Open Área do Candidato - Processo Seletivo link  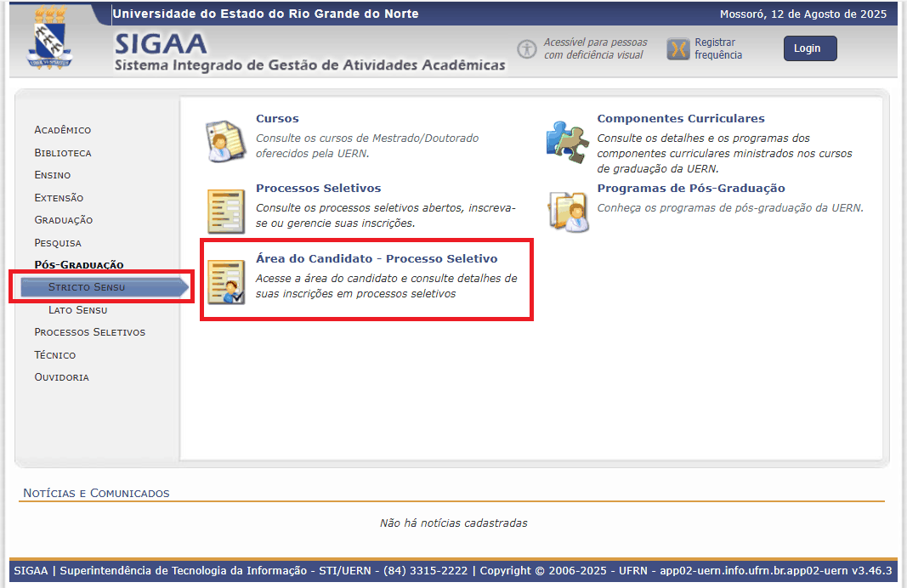(x=377, y=259)
